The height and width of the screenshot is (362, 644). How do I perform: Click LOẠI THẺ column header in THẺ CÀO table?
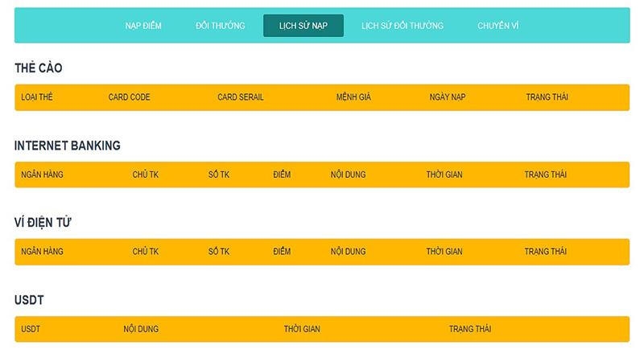(x=37, y=97)
